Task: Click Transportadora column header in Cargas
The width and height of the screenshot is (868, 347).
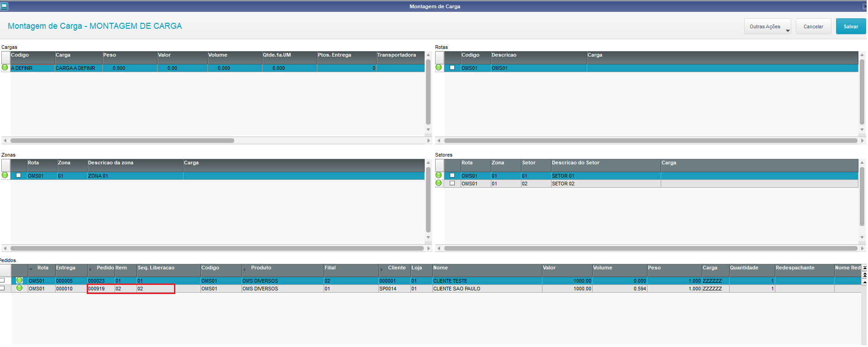Action: pyautogui.click(x=400, y=58)
